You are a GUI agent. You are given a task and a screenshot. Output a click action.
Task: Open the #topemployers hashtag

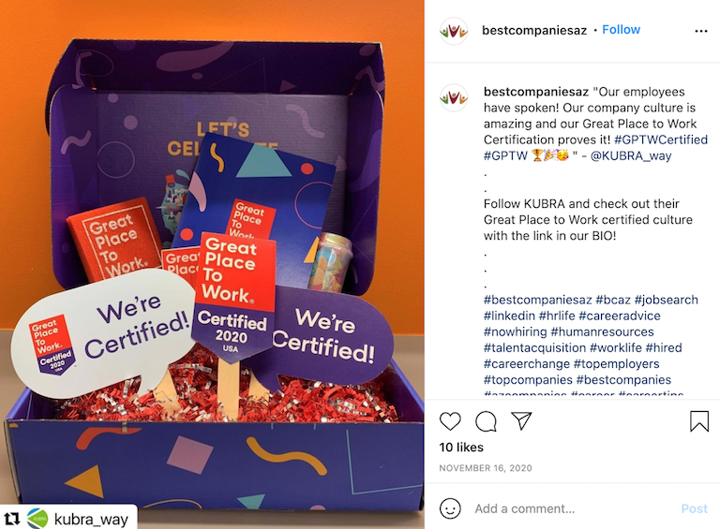point(616,364)
